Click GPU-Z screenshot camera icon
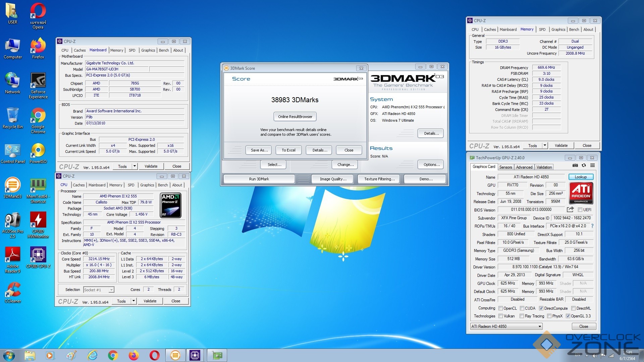Screen dimensions: 644x362 click(x=575, y=166)
